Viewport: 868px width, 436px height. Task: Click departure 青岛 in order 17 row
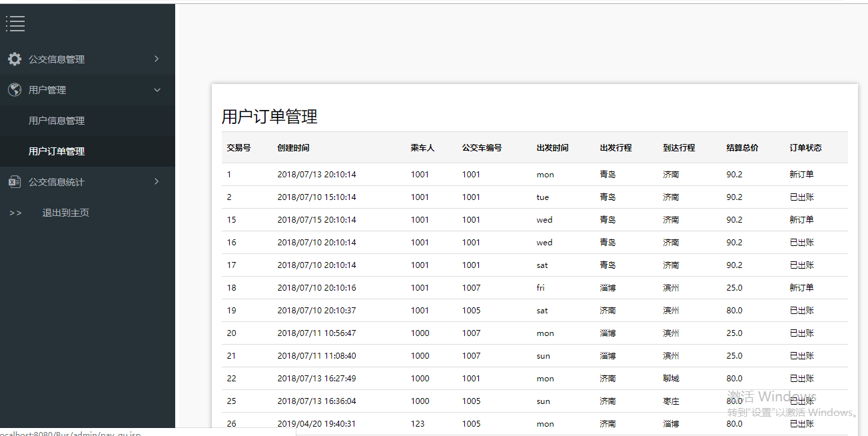pos(608,265)
